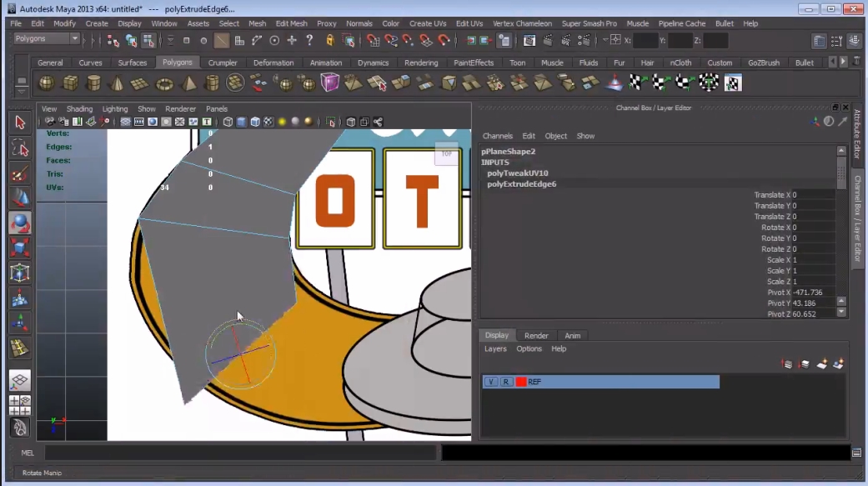
Task: Toggle R reference mode of REF layer
Action: [x=506, y=382]
